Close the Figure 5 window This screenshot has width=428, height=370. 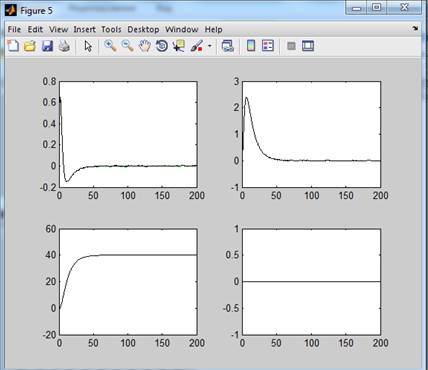405,7
